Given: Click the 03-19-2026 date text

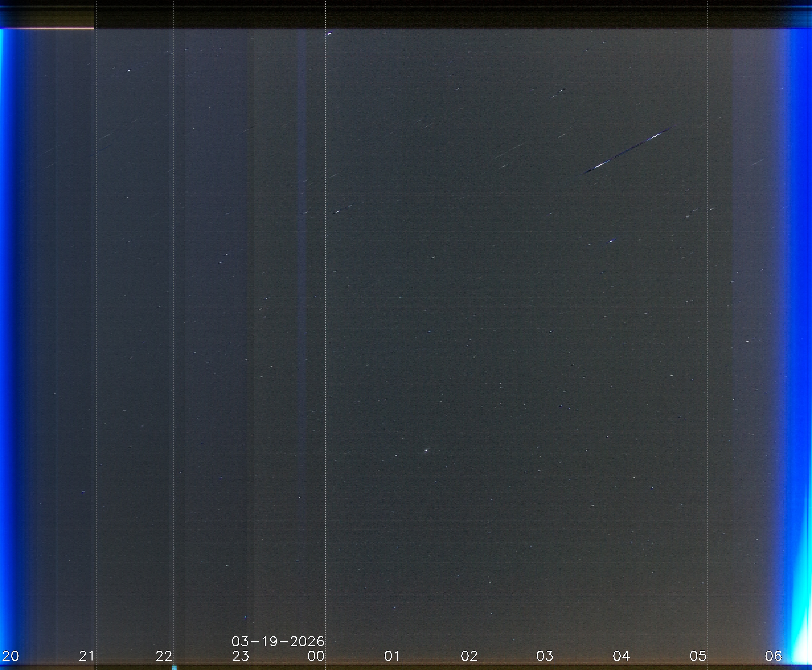Looking at the screenshot, I should click(x=278, y=641).
